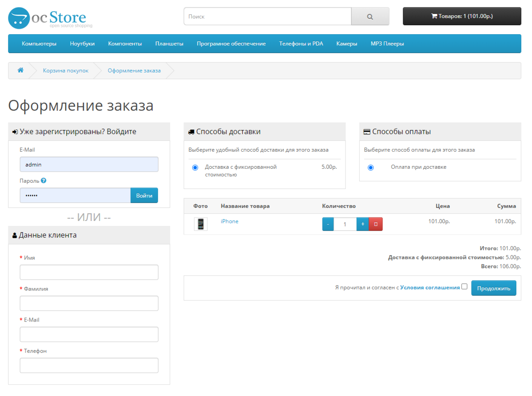Click the Название товара column header
The height and width of the screenshot is (396, 532).
245,206
